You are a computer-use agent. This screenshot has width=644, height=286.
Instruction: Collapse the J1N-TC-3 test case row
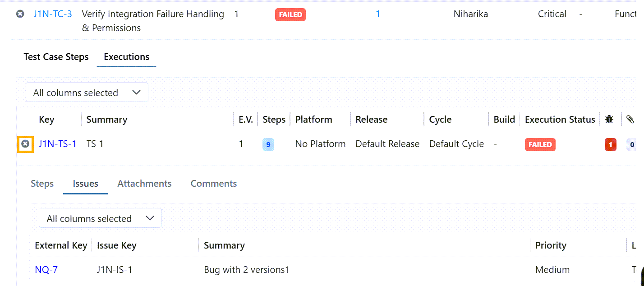20,14
